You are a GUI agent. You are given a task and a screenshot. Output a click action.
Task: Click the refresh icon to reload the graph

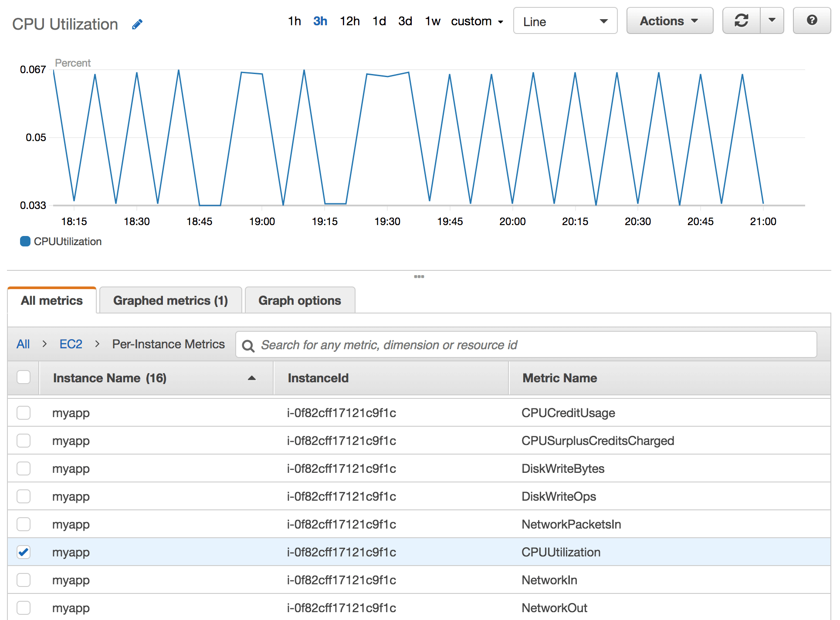pos(742,20)
